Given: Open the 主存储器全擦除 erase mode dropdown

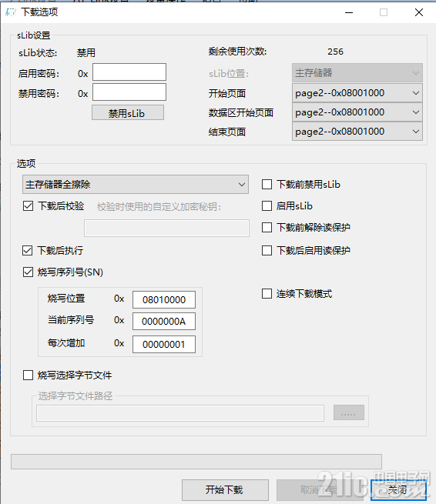Looking at the screenshot, I should pyautogui.click(x=136, y=185).
